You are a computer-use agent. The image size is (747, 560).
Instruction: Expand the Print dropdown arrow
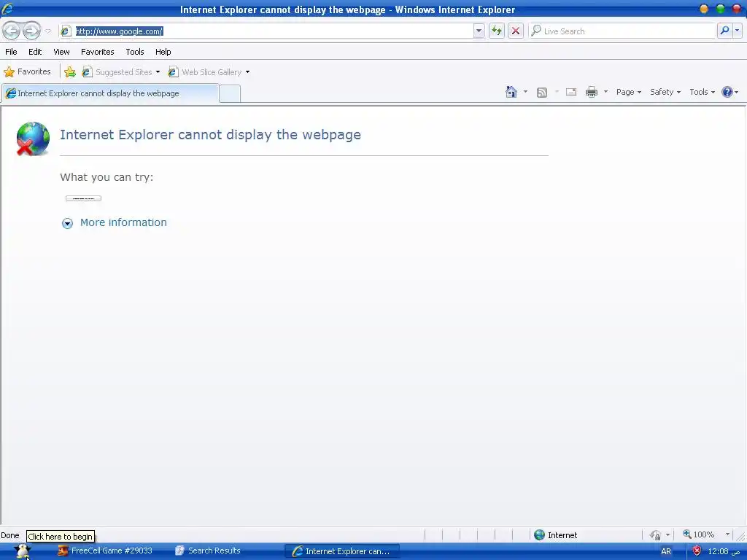[x=606, y=92]
